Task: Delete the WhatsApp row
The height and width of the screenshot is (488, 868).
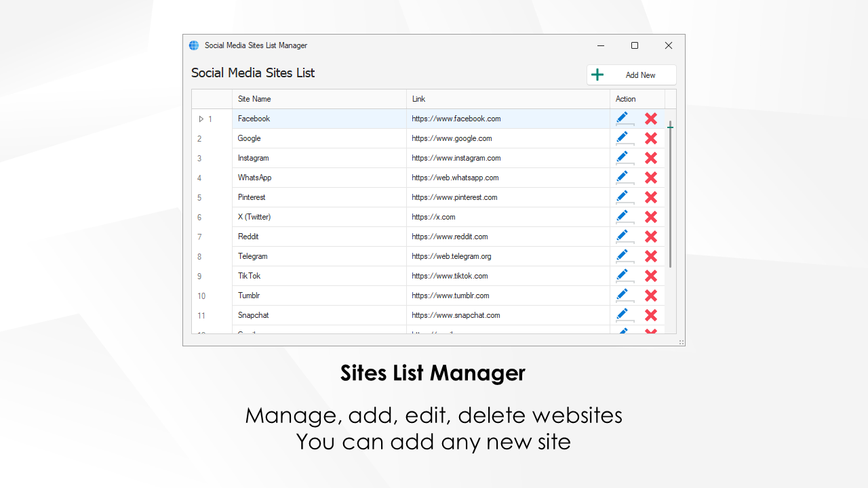Action: (x=651, y=178)
